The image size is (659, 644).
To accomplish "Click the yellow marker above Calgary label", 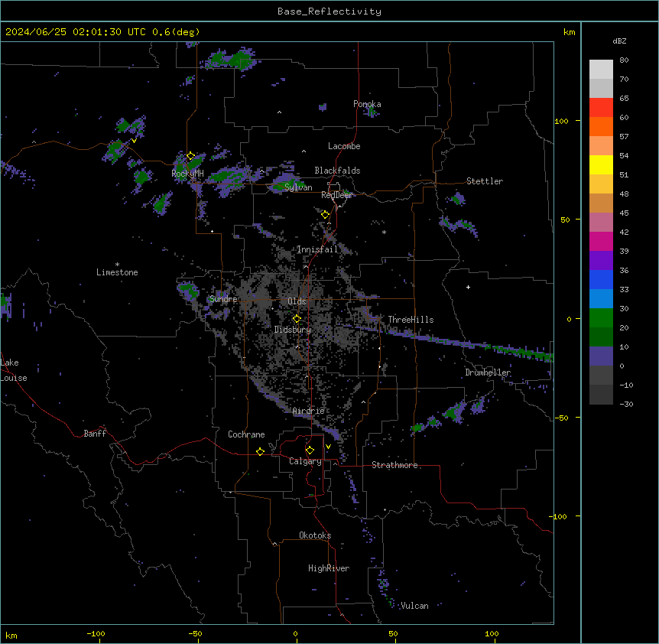I will pos(310,450).
